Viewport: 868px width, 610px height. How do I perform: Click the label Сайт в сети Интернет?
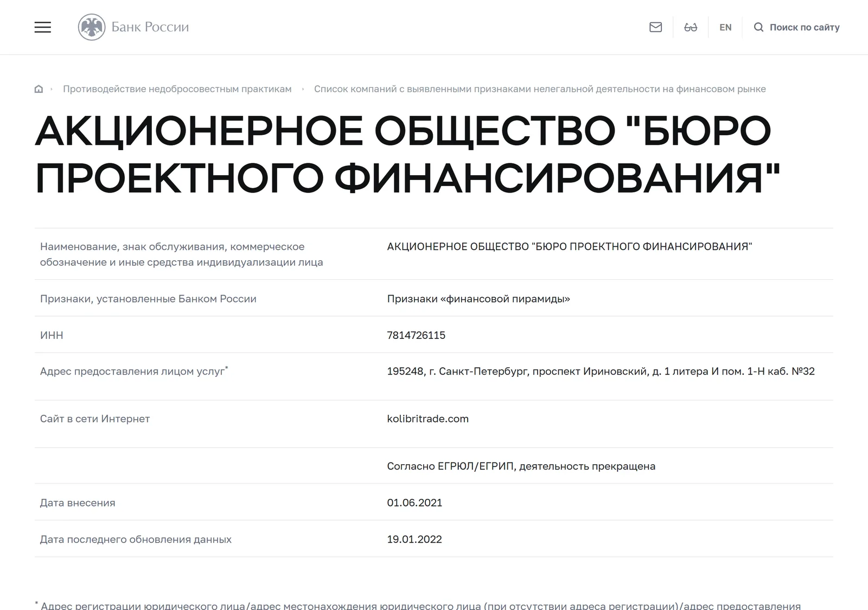[x=95, y=419]
